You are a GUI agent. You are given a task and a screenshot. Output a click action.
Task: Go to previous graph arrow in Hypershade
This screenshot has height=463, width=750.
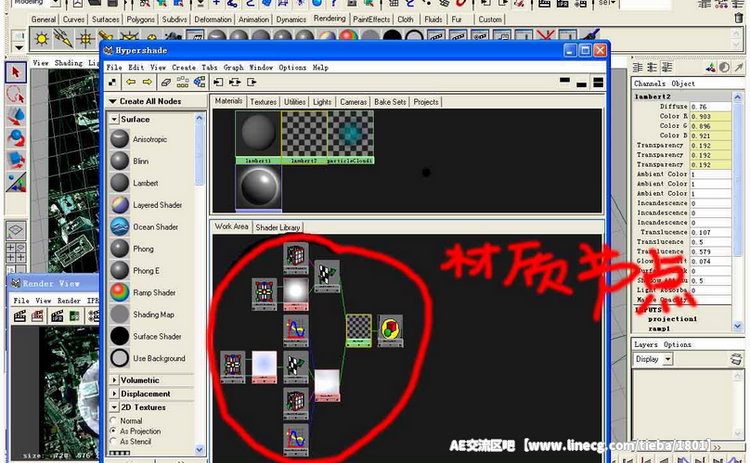click(x=131, y=82)
